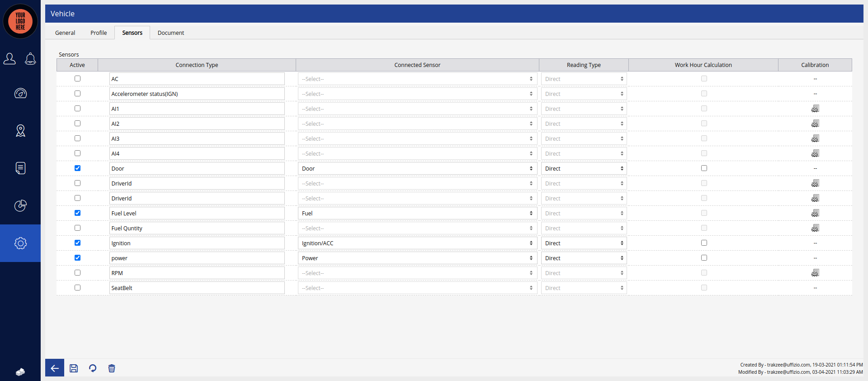Open Reading Type dropdown for power row
This screenshot has height=381, width=868.
pyautogui.click(x=584, y=258)
